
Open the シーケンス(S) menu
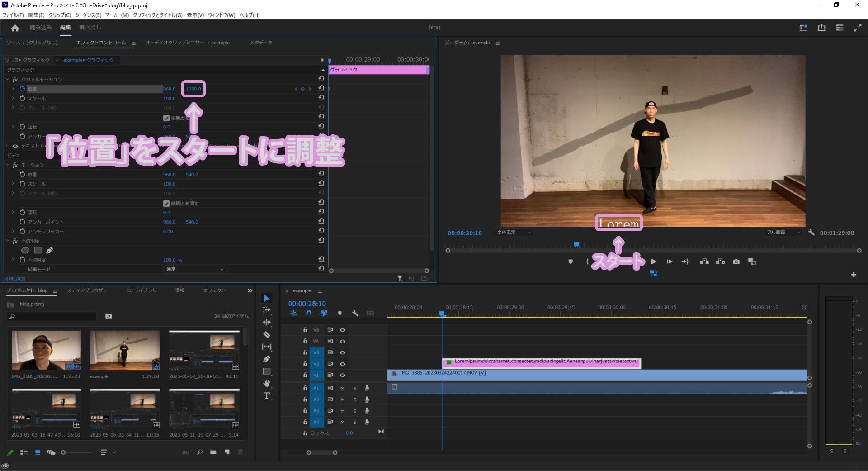(88, 15)
